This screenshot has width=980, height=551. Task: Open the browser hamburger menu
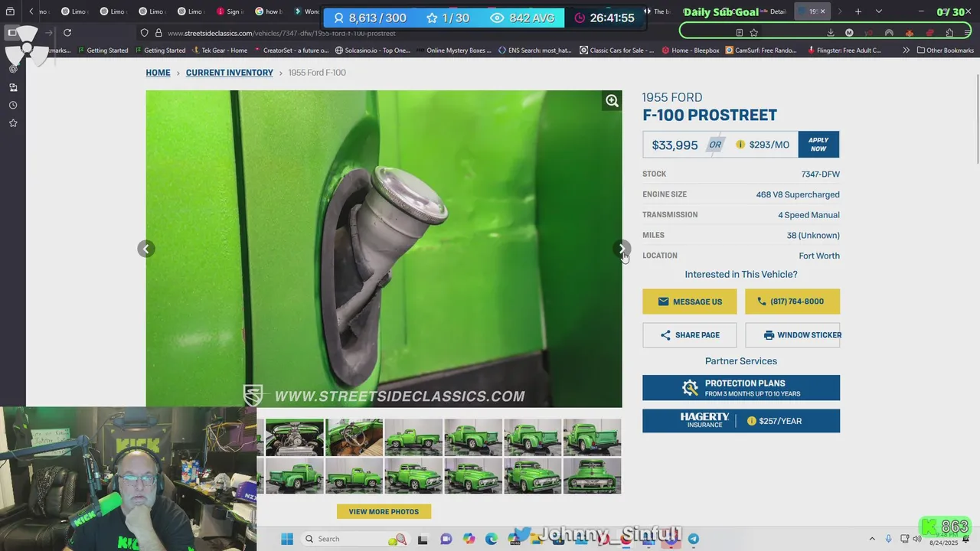coord(968,33)
